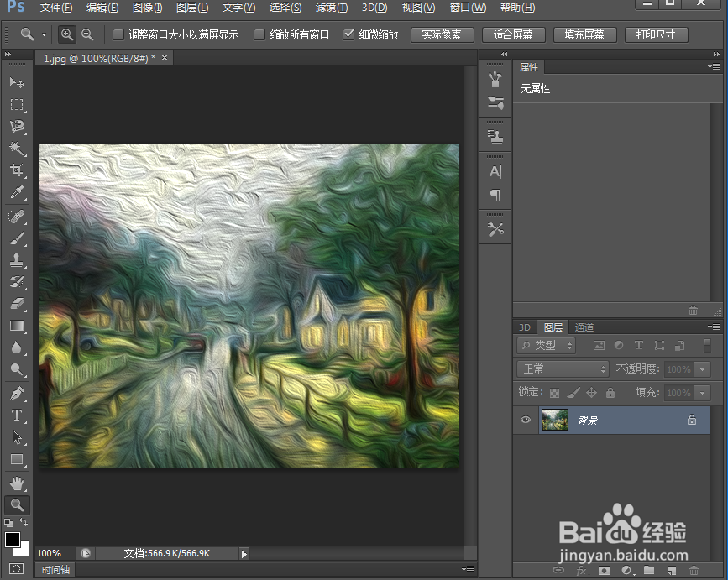This screenshot has width=728, height=580.
Task: Select the History Brush tool
Action: [x=17, y=282]
